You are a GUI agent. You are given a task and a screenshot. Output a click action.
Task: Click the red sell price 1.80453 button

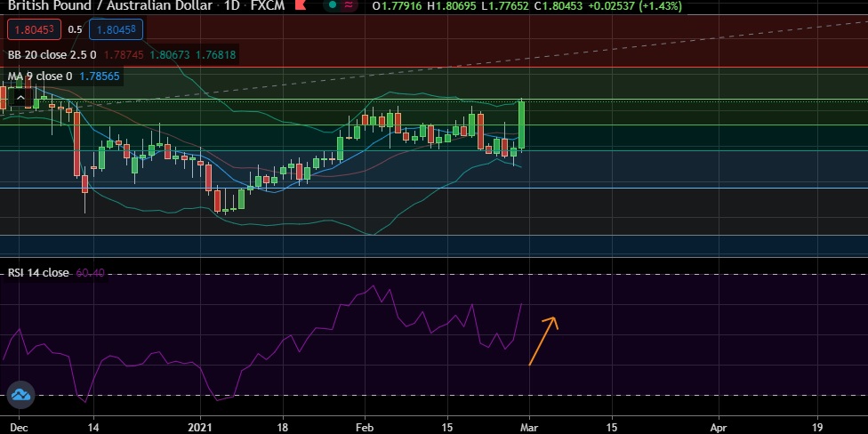point(34,29)
